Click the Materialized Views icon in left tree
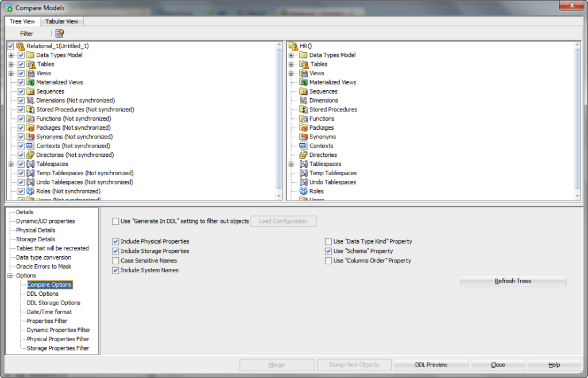This screenshot has height=378, width=588. click(x=30, y=82)
